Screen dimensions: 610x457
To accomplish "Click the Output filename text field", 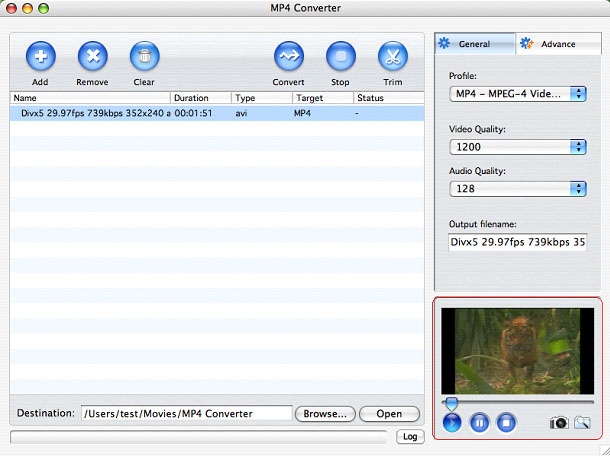I will 517,242.
